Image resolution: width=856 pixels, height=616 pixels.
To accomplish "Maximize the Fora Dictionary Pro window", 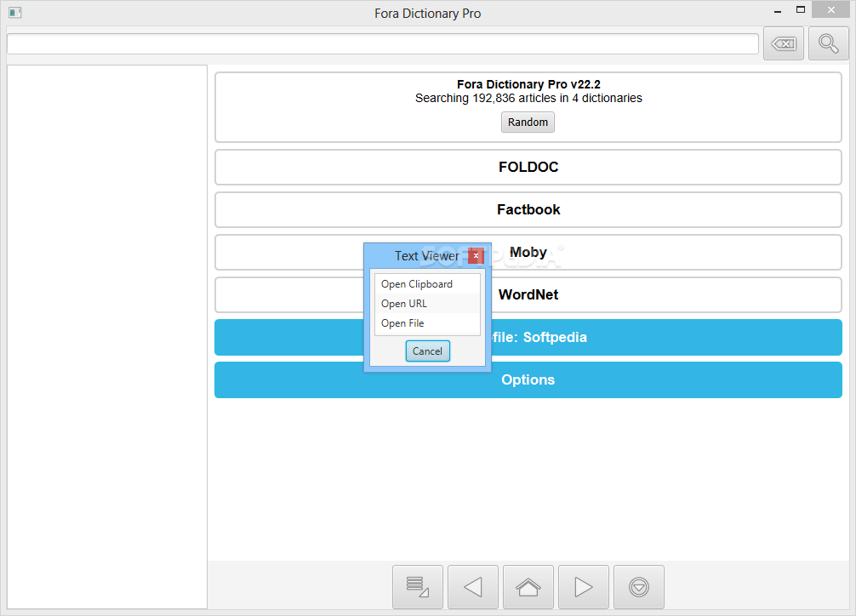I will [801, 10].
